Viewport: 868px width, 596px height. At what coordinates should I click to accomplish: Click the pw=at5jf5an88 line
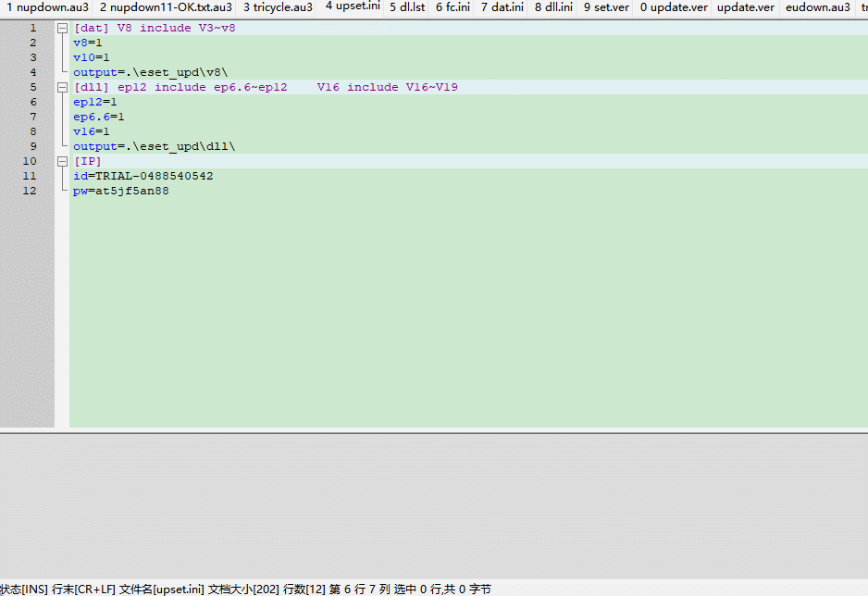coord(121,191)
